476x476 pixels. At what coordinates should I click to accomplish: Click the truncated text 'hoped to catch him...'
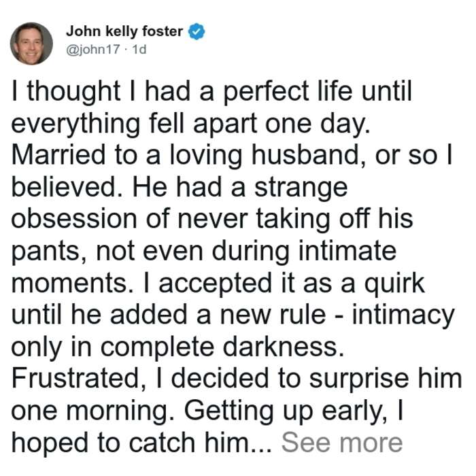[x=141, y=442]
